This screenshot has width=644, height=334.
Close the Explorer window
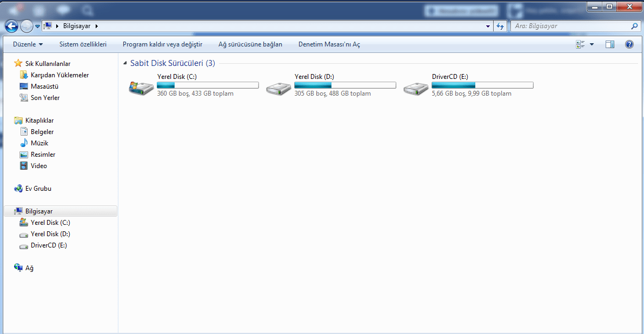coord(629,6)
